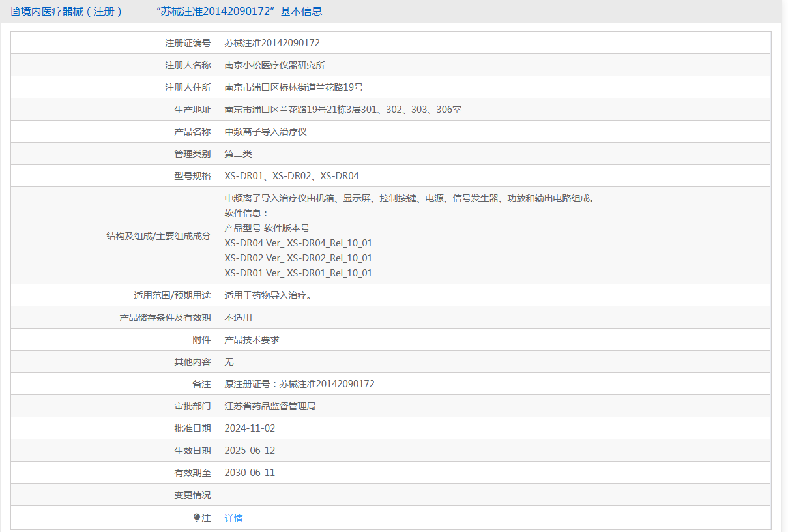Click the expiry date 2030-06-11

250,473
